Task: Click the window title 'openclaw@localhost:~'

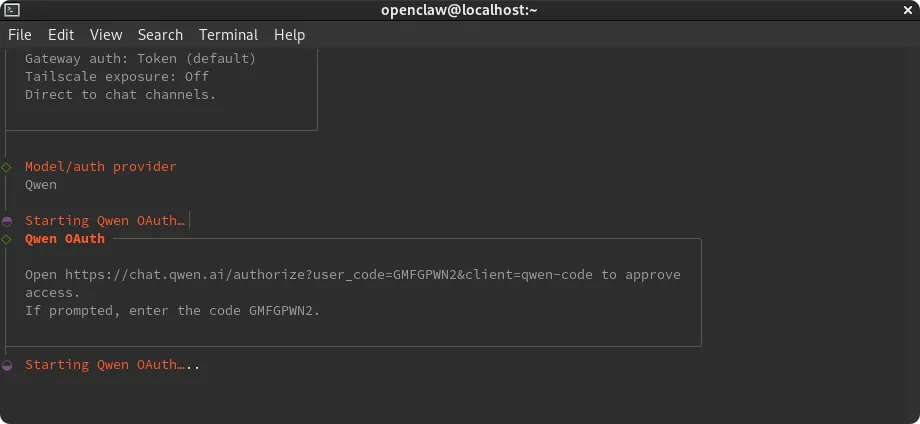Action: point(459,10)
